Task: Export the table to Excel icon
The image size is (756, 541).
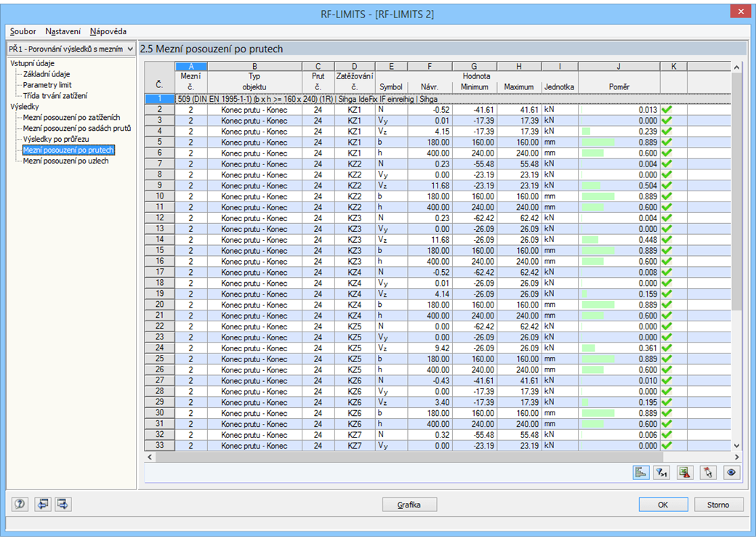Action: pyautogui.click(x=685, y=473)
